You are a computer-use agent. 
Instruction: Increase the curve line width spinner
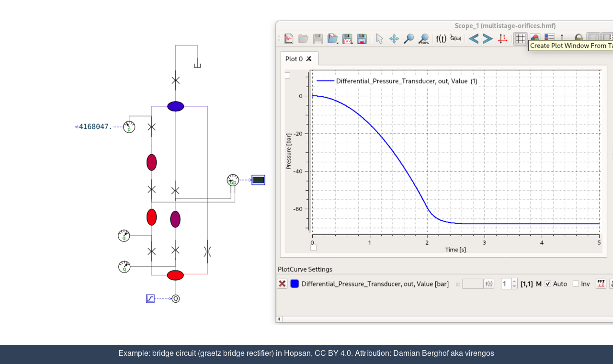click(x=514, y=281)
